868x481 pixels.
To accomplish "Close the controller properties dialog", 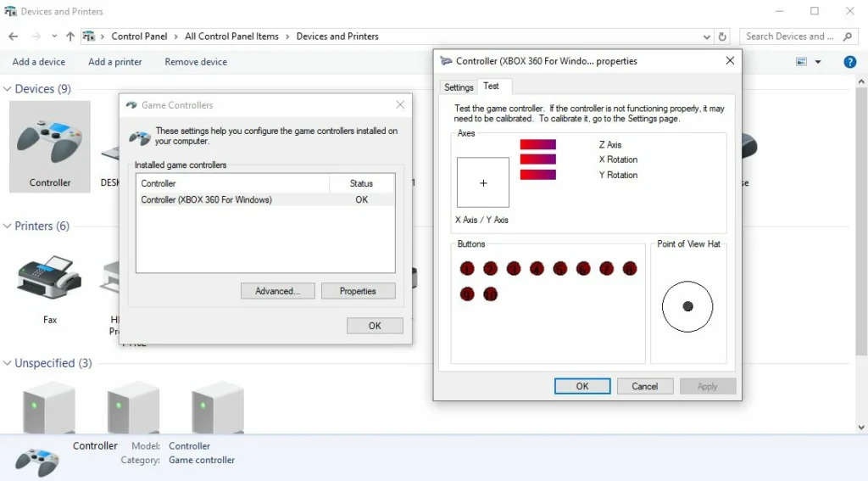I will coord(730,60).
